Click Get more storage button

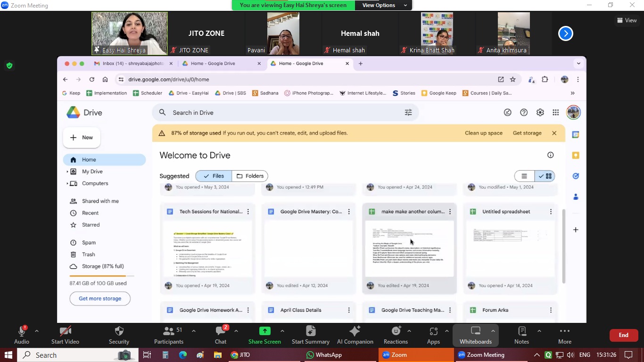(100, 298)
